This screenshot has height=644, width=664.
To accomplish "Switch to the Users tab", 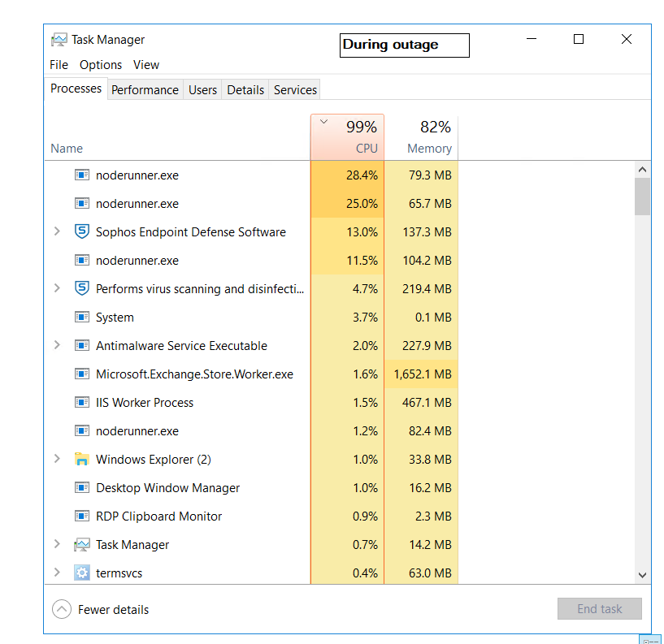I will [x=202, y=89].
